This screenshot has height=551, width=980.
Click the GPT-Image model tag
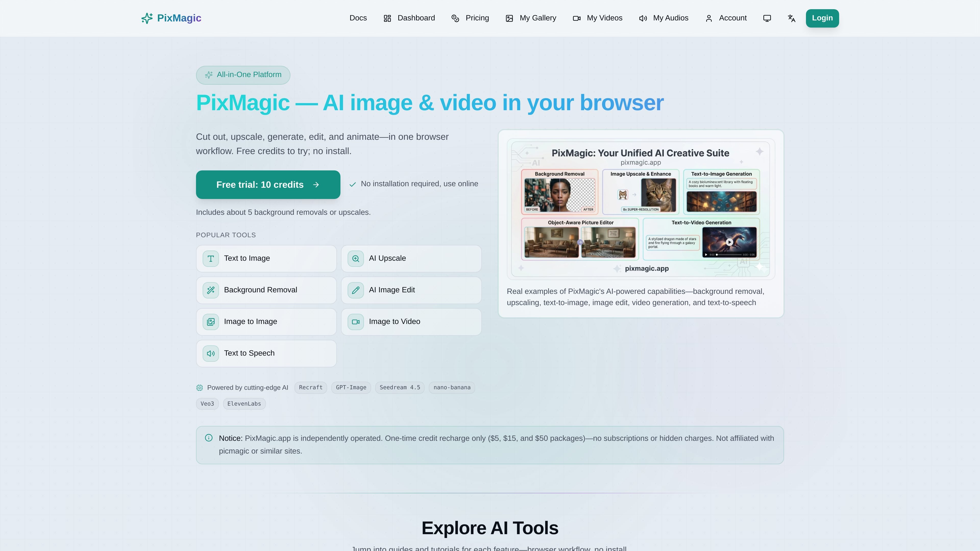(x=351, y=387)
